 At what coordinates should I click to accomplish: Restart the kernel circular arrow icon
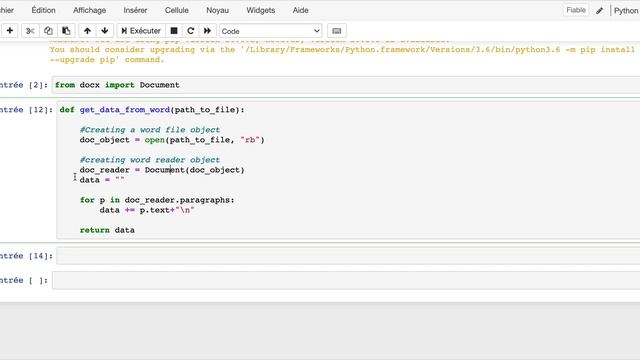(191, 31)
